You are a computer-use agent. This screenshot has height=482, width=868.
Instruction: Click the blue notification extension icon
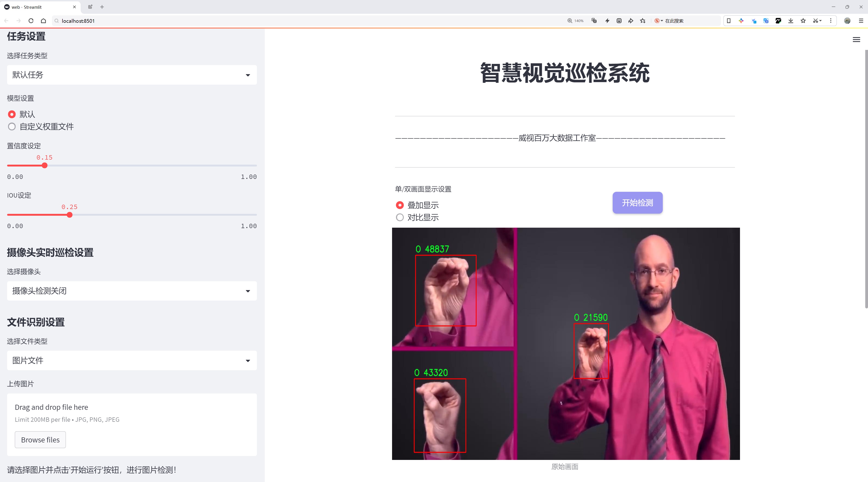point(754,21)
